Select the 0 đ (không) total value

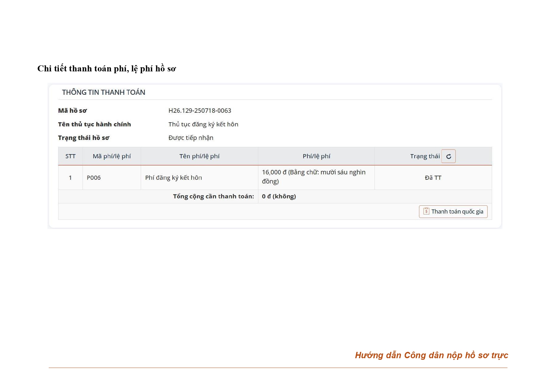pos(279,196)
